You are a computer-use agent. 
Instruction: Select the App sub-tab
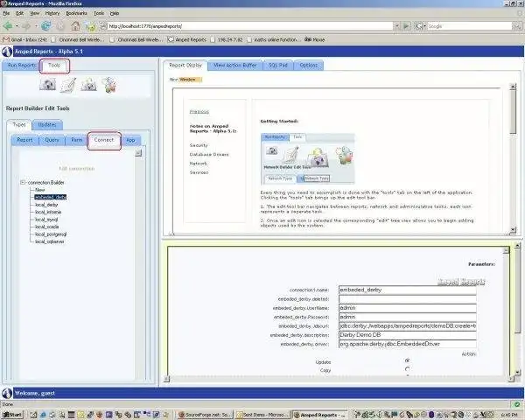point(130,140)
